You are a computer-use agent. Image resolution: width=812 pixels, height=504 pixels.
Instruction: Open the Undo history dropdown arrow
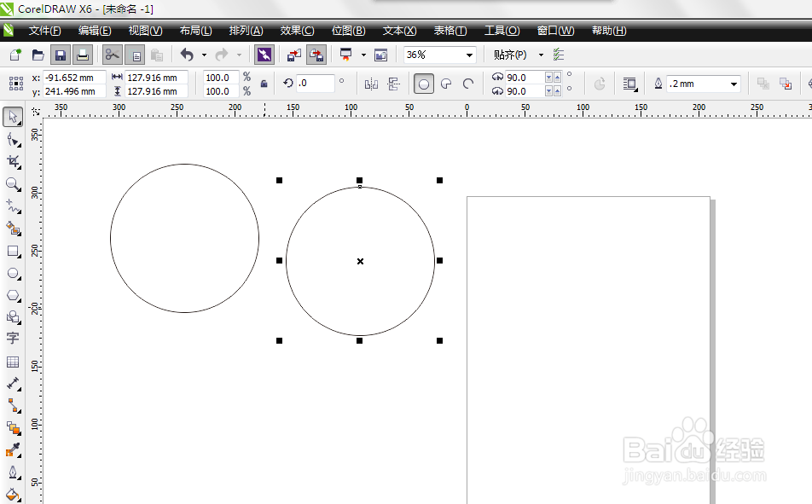coord(204,55)
